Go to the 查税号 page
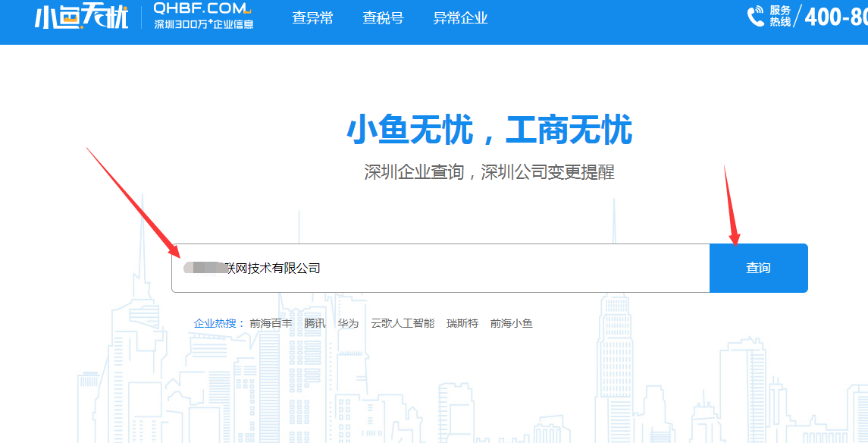The width and height of the screenshot is (868, 443). pos(383,18)
